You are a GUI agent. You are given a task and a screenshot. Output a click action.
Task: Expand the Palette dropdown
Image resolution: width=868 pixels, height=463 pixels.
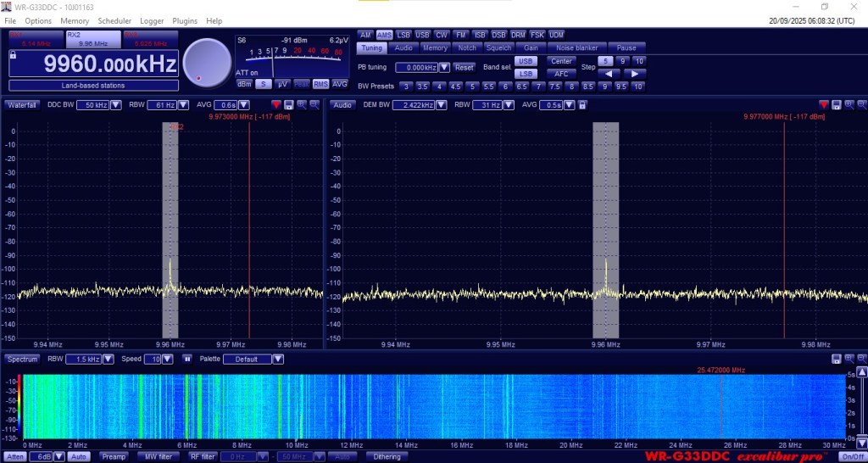(x=277, y=360)
